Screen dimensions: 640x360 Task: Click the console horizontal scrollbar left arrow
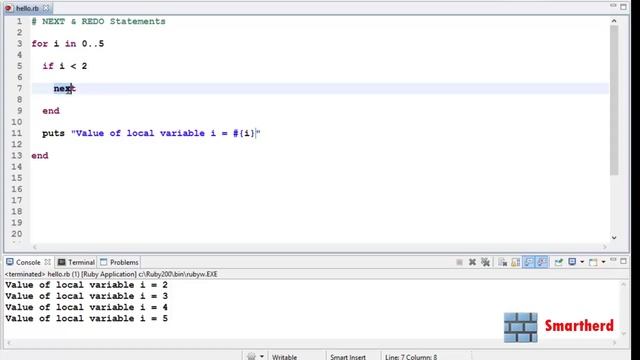9,343
